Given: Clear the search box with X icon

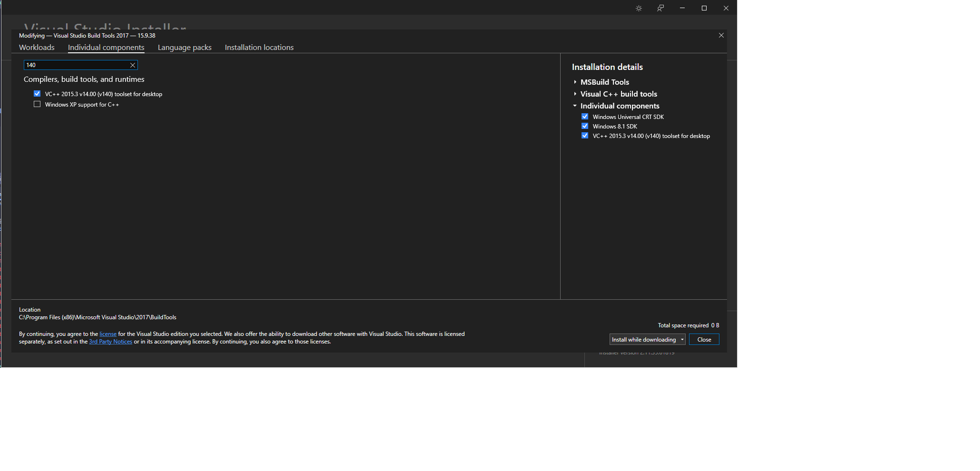Looking at the screenshot, I should click(x=133, y=65).
